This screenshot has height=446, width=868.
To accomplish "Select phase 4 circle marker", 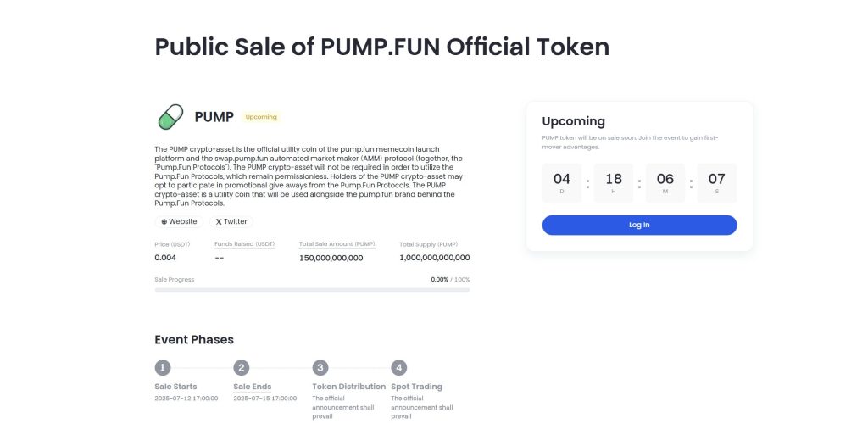I will [398, 367].
